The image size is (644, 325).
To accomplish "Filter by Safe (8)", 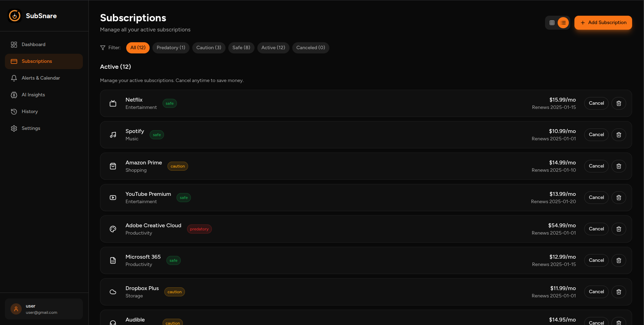I will click(x=241, y=48).
